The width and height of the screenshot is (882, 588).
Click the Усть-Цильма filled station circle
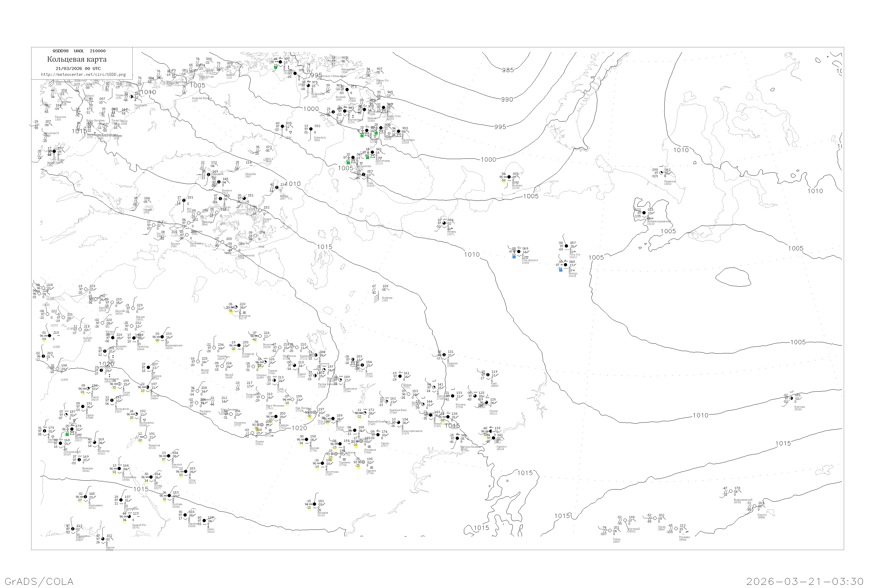[519, 252]
